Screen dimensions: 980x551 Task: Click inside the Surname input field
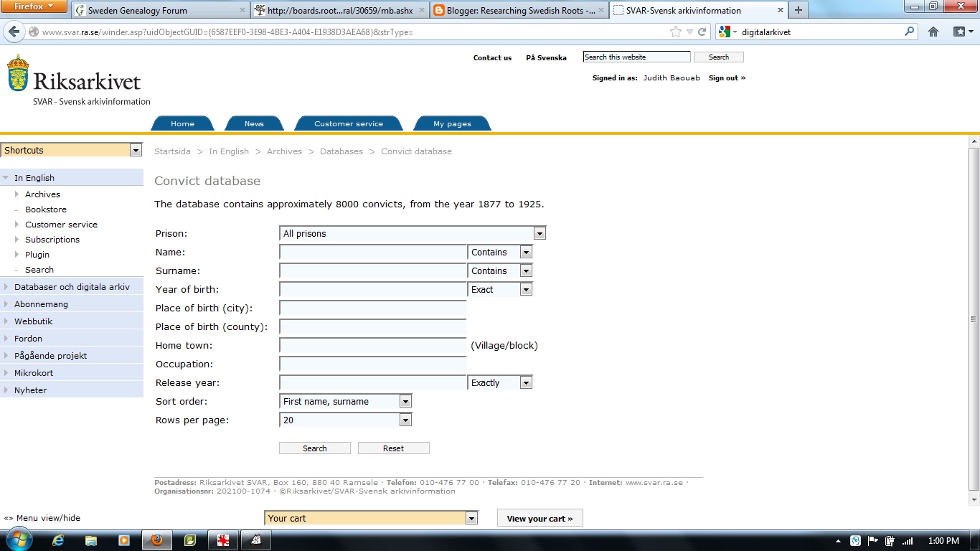coord(372,270)
